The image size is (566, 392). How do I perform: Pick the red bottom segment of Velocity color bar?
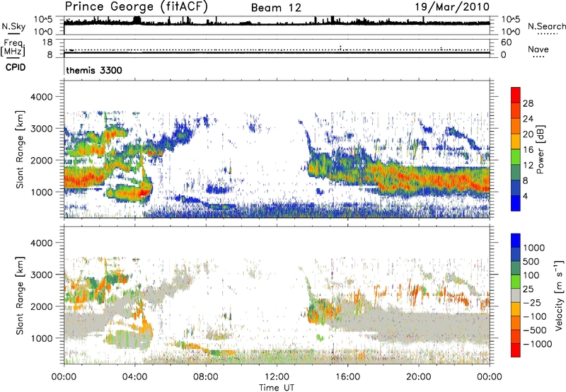point(516,350)
